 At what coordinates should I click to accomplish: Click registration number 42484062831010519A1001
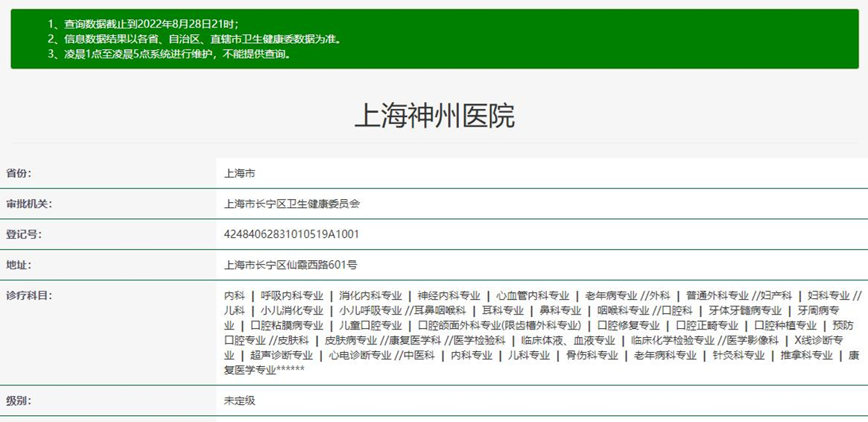point(291,234)
